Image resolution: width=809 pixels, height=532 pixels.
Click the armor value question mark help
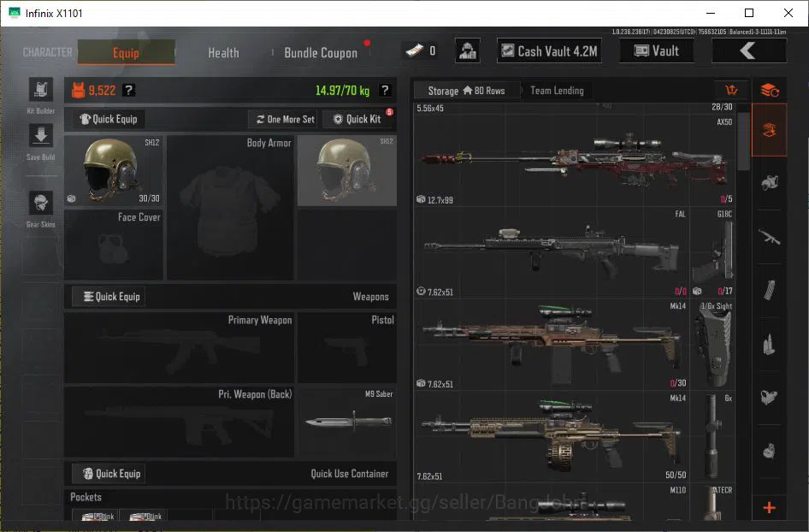128,91
